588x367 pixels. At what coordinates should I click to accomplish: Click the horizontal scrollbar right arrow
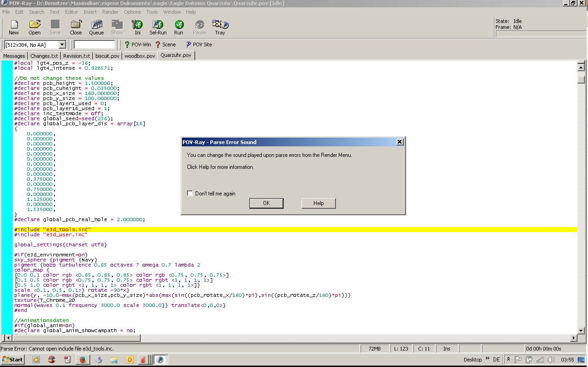(x=573, y=338)
